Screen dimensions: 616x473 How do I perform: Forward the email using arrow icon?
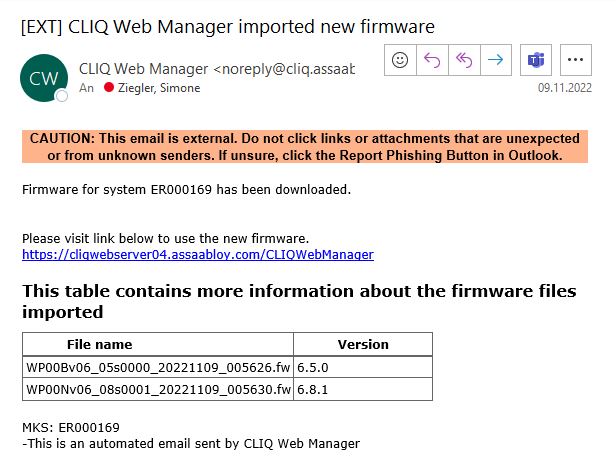(x=496, y=60)
